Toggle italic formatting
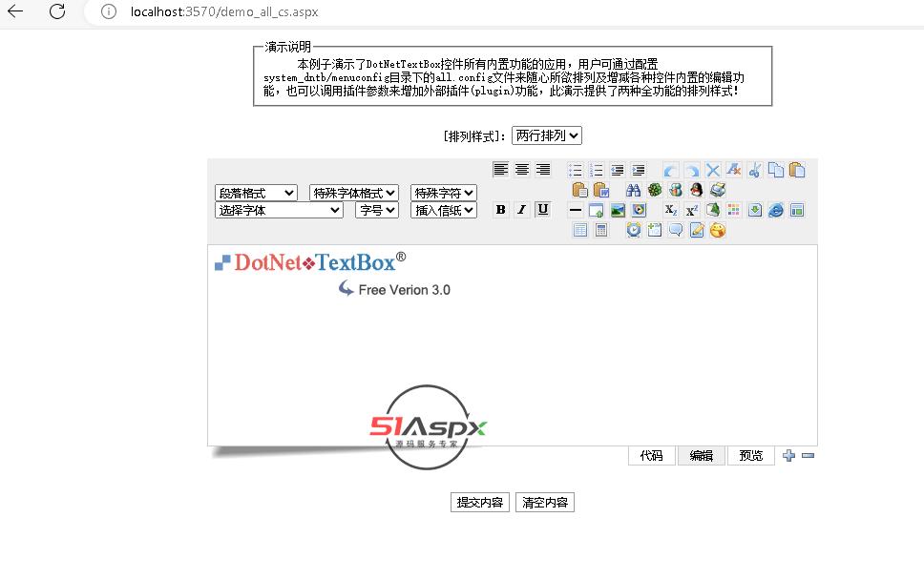The height and width of the screenshot is (580, 924). pos(521,210)
